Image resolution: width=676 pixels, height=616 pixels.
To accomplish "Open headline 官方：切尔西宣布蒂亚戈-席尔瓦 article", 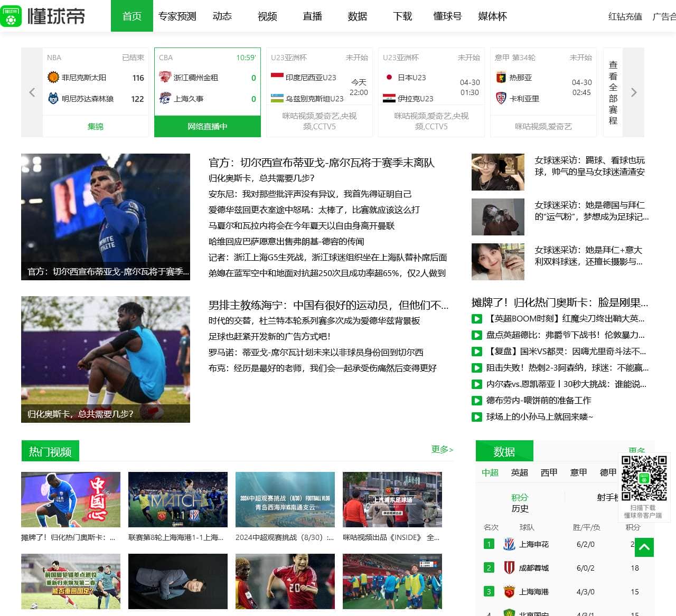I will (321, 163).
